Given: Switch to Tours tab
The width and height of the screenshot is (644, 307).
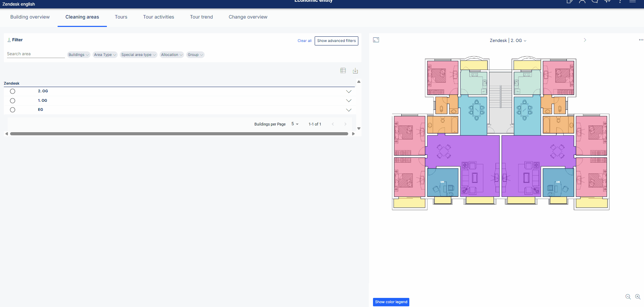Looking at the screenshot, I should (x=121, y=17).
